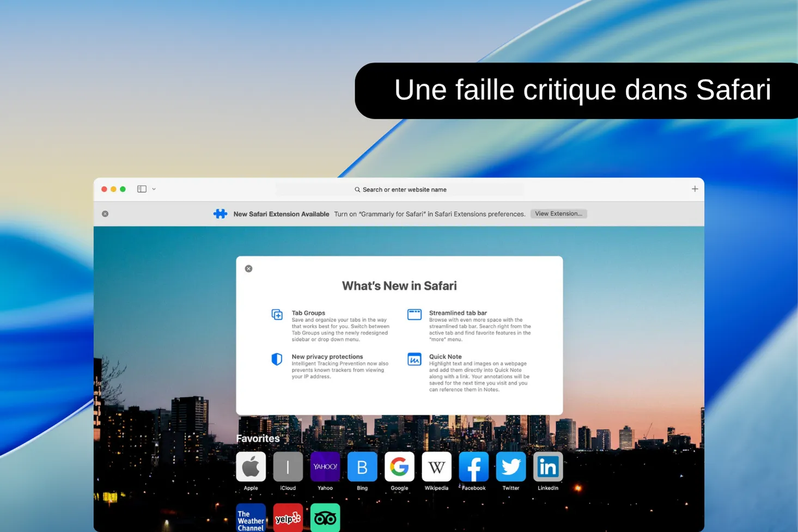Dismiss the Safari extension notification bar

pyautogui.click(x=105, y=214)
